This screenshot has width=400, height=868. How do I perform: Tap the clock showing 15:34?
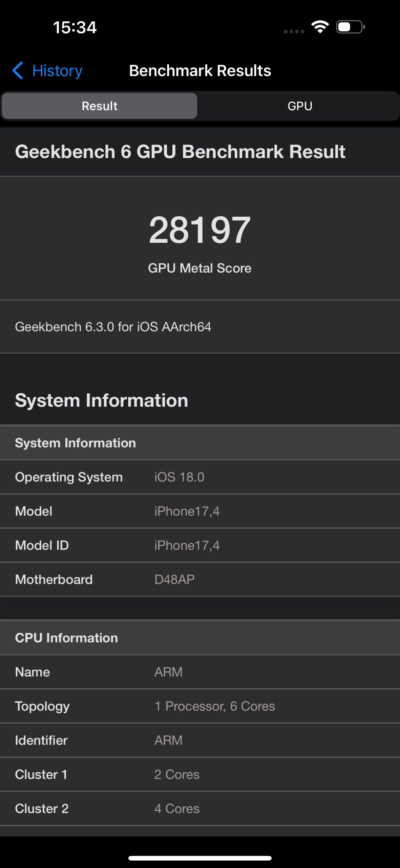[75, 27]
